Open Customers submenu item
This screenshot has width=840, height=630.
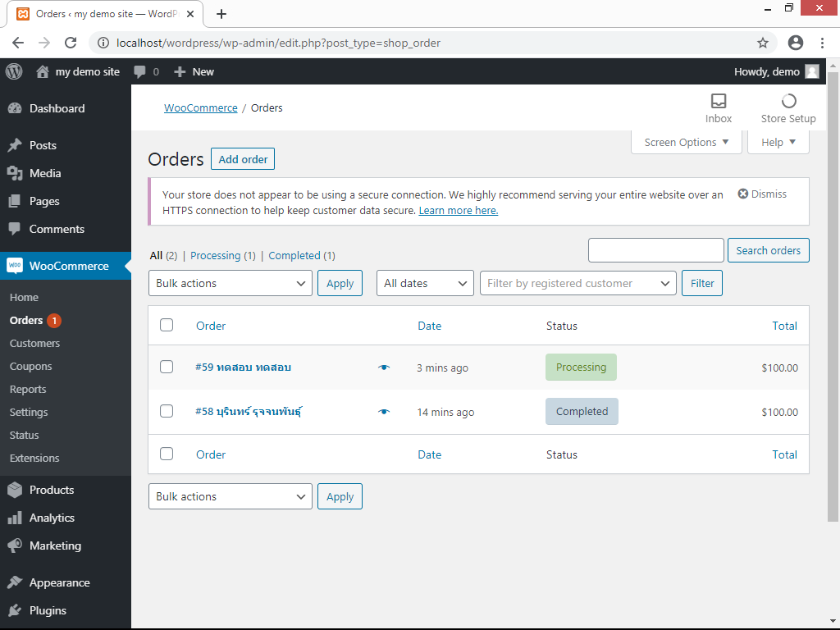pos(34,344)
